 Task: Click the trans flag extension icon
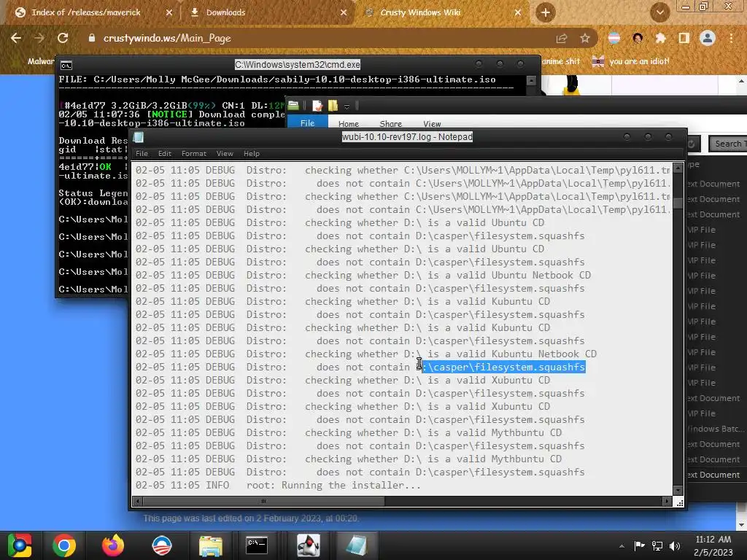[x=614, y=38]
